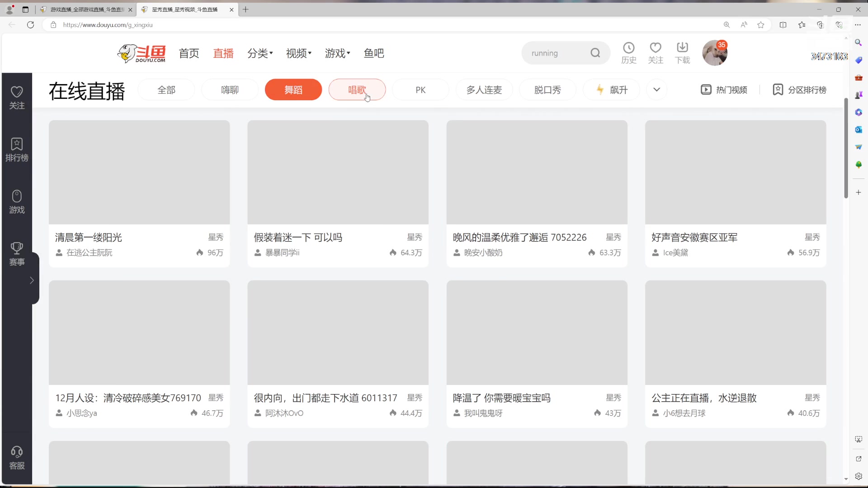Add page to favorites star icon
The height and width of the screenshot is (488, 868).
(761, 25)
